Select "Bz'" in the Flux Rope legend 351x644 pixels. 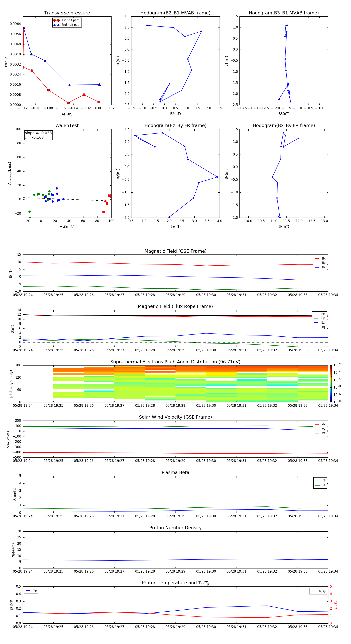pyautogui.click(x=320, y=323)
